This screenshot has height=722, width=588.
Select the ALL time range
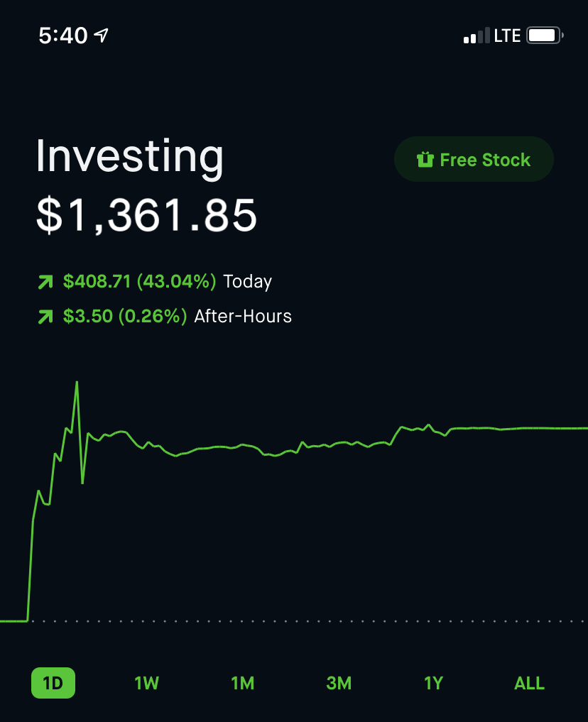tap(529, 684)
